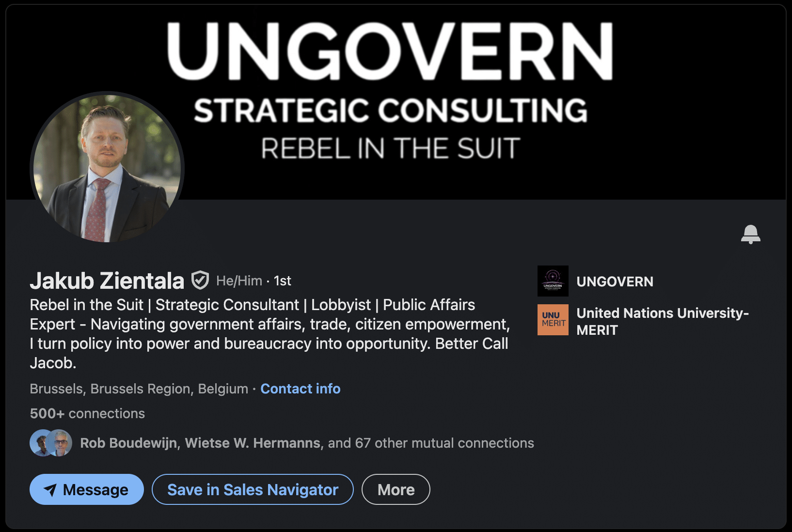
Task: Expand the More options menu
Action: click(396, 489)
